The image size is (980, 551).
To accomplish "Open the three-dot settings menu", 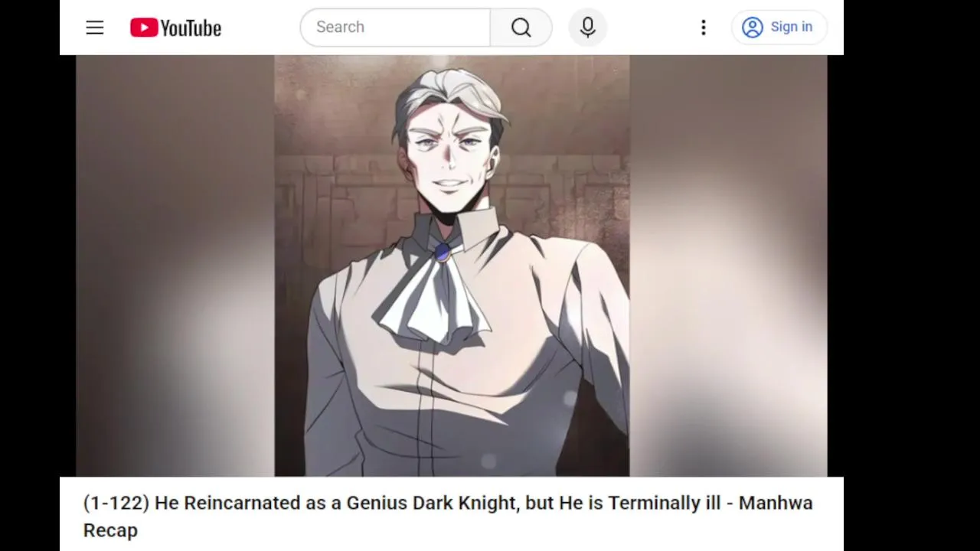I will (x=703, y=28).
